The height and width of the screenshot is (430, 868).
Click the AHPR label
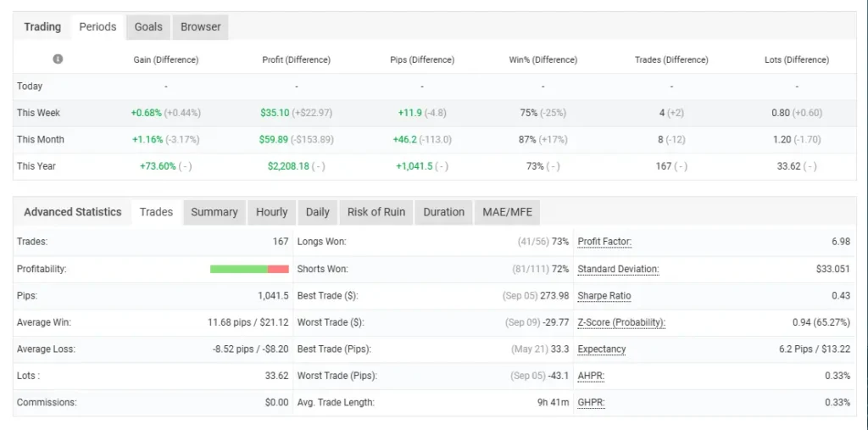[591, 377]
